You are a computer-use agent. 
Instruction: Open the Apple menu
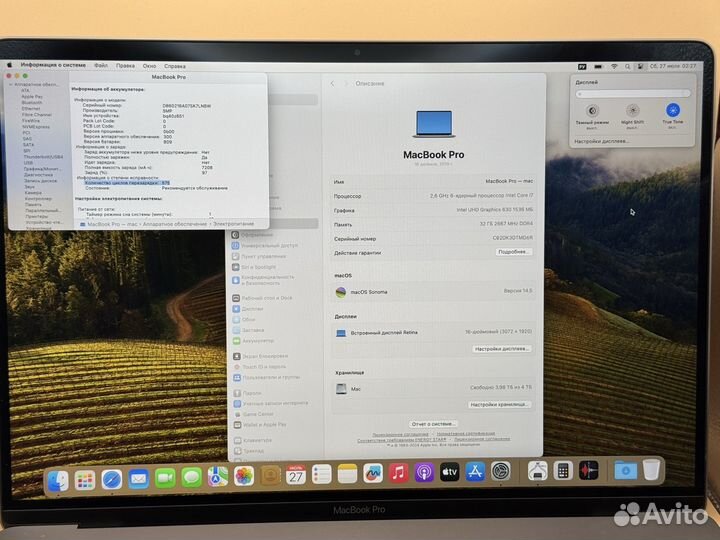(x=9, y=65)
